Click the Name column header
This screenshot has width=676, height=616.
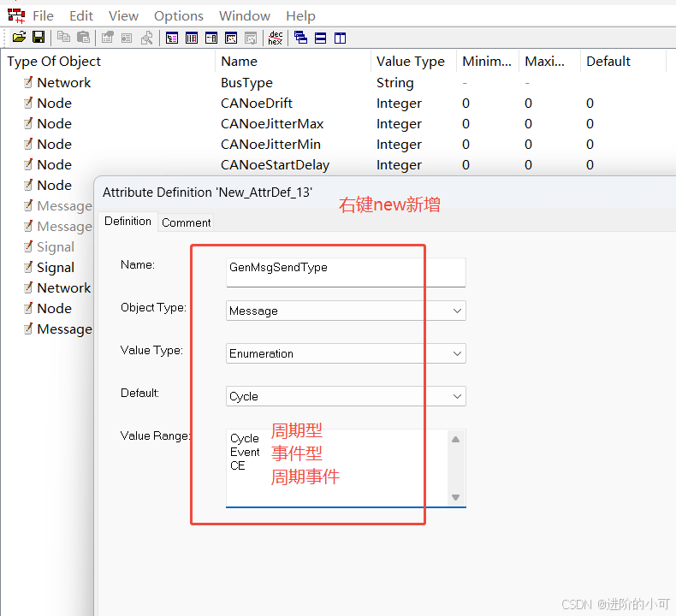tap(293, 61)
